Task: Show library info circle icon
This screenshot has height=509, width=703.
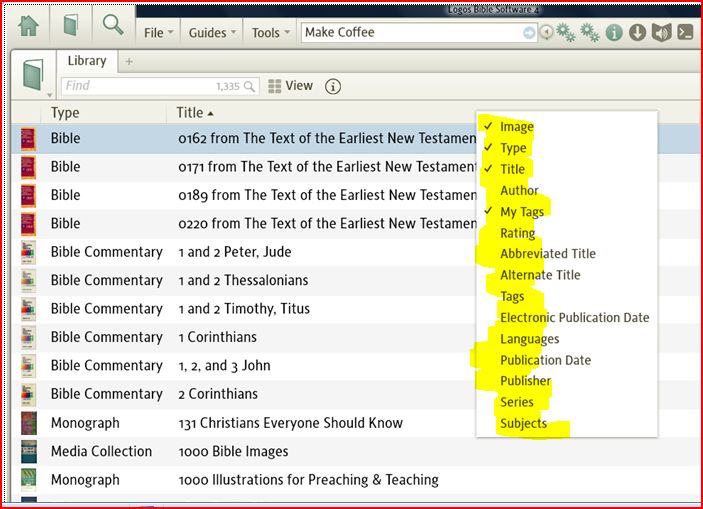Action: [333, 86]
